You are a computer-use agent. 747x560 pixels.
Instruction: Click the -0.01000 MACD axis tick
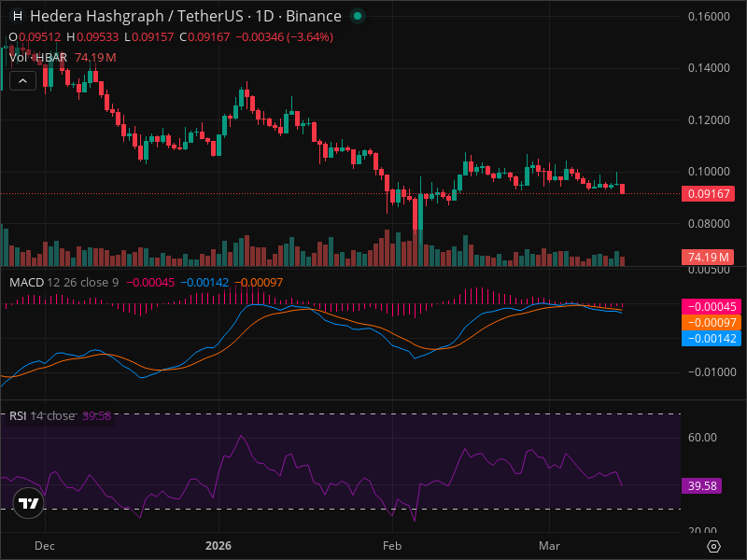(712, 371)
